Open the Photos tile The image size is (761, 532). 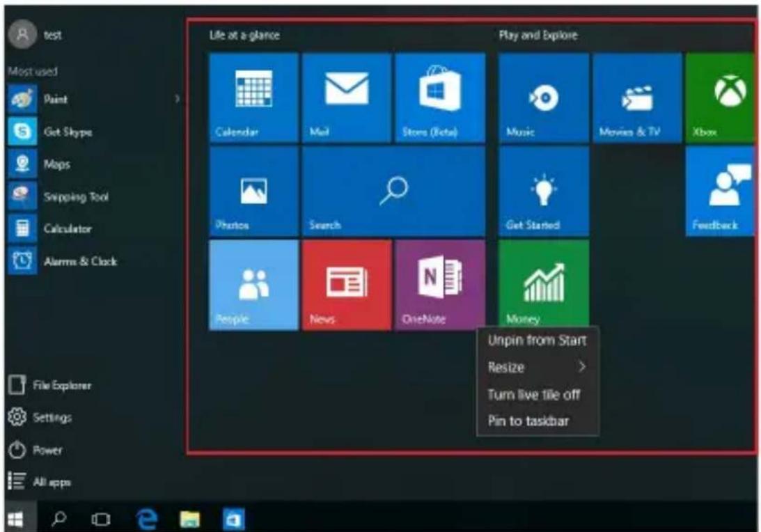[x=253, y=191]
